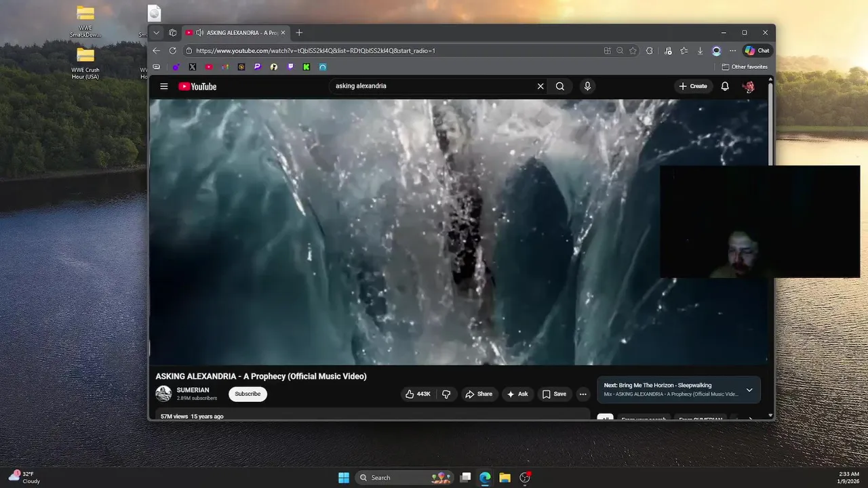Screen dimensions: 868x488
Task: Open the Favorites list icon
Action: click(x=684, y=51)
